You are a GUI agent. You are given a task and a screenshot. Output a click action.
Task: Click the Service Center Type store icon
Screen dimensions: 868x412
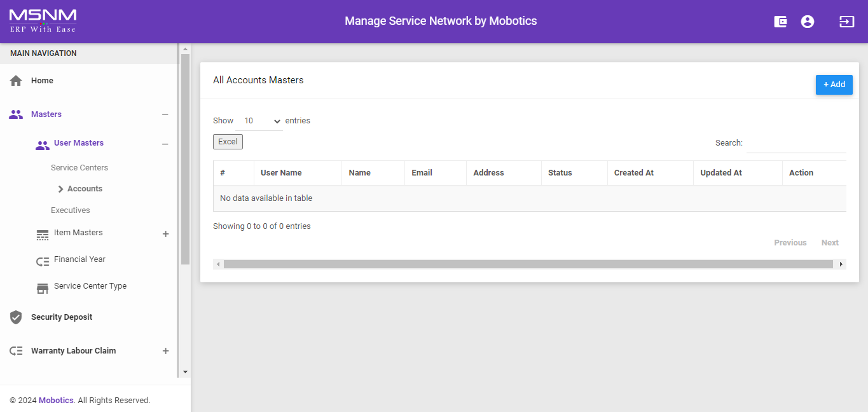pyautogui.click(x=43, y=288)
